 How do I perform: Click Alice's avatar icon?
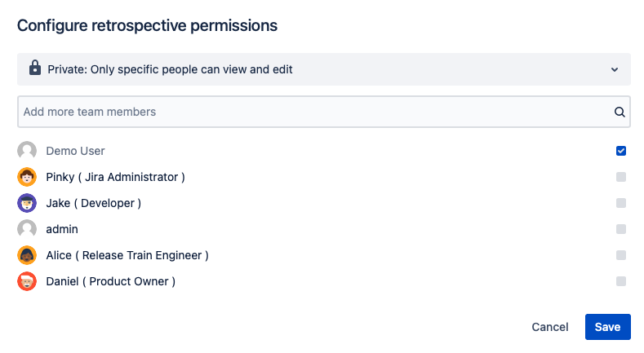27,255
